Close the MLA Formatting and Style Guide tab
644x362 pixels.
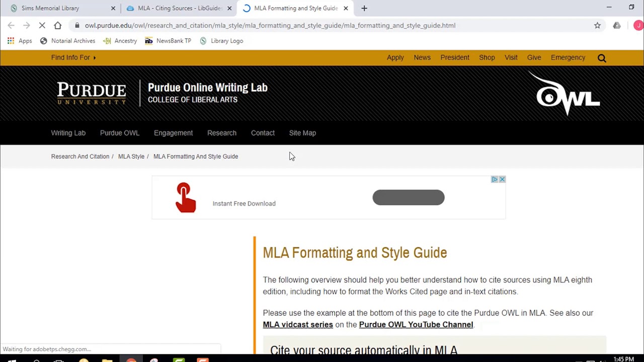pos(346,8)
